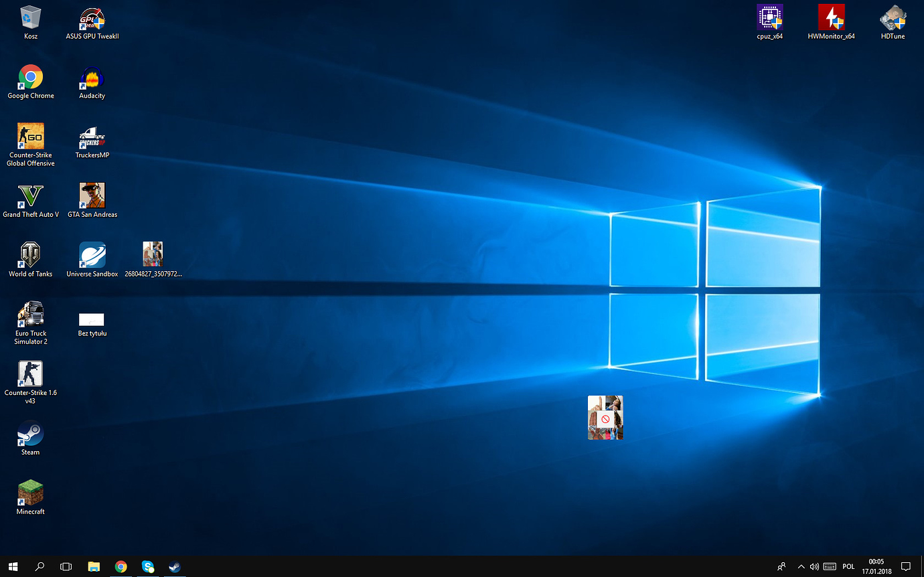
Task: Open the Kosz recycle bin icon
Action: [31, 19]
